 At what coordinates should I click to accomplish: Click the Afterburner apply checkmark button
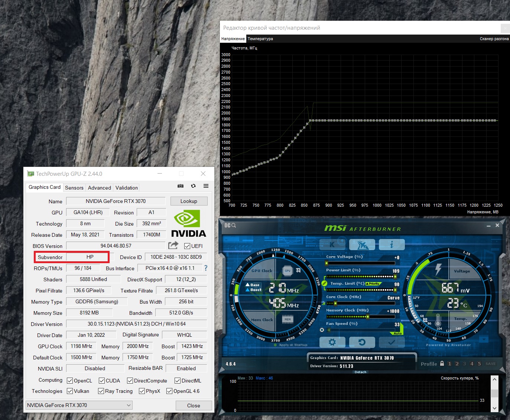(x=392, y=342)
